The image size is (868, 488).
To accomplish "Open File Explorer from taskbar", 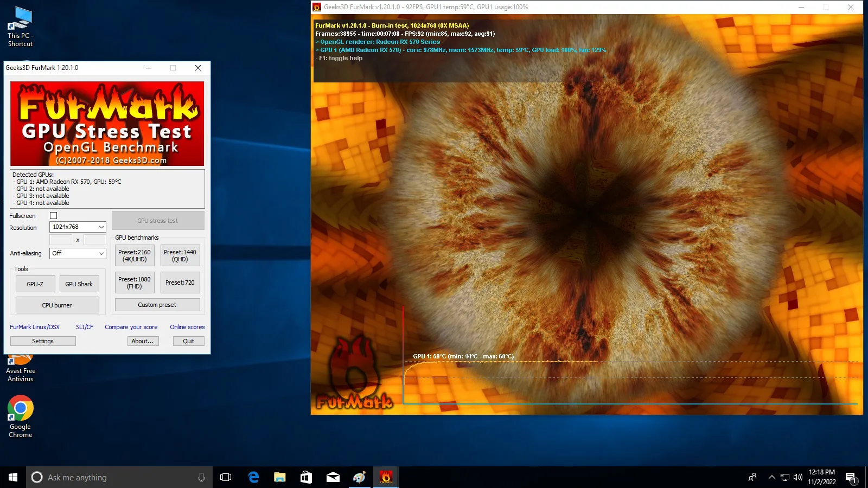I will click(x=279, y=477).
